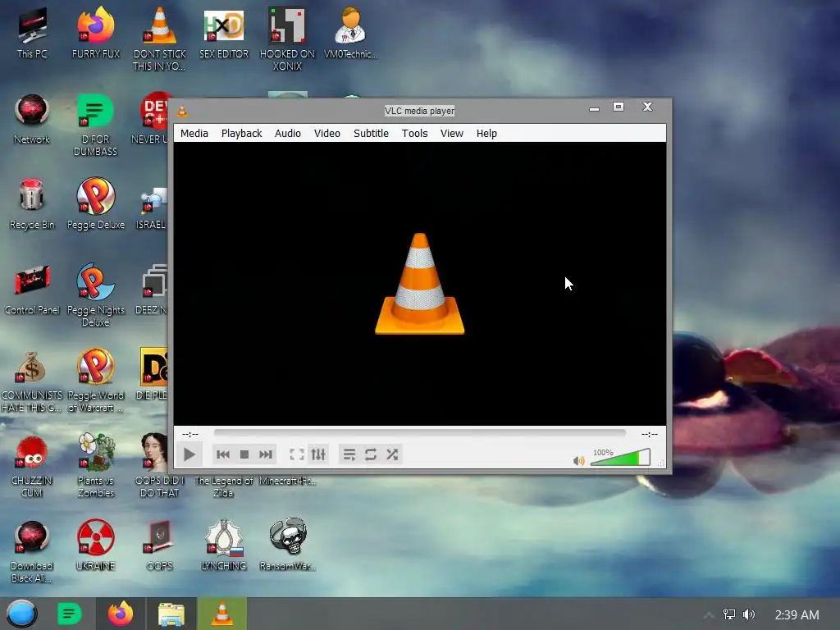Open the Audio menu
Screen dimensions: 840x630
288,134
